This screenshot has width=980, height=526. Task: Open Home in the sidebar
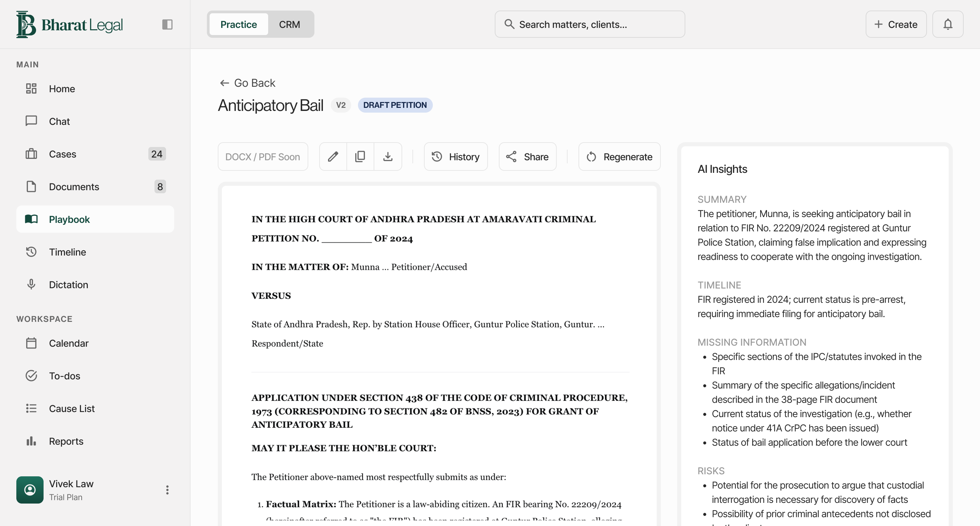(95, 88)
